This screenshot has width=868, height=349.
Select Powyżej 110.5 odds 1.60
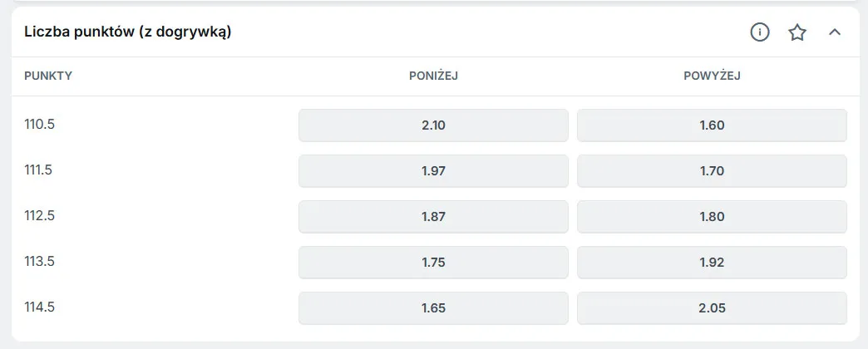click(712, 125)
